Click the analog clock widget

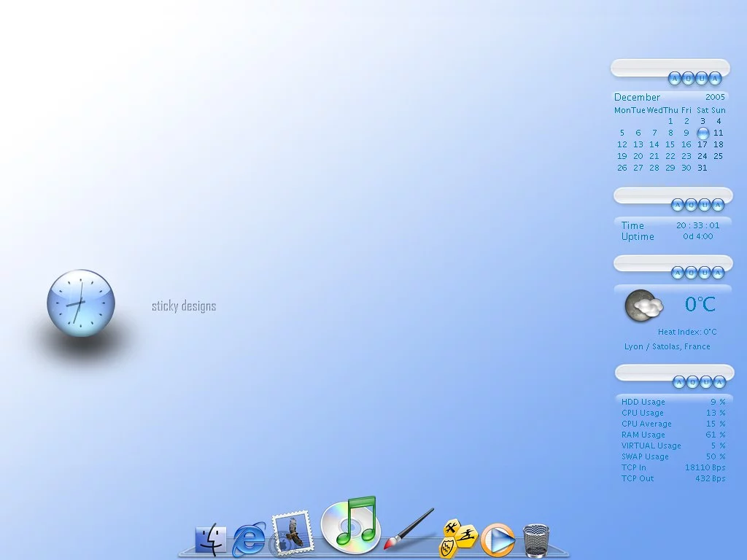tap(81, 303)
